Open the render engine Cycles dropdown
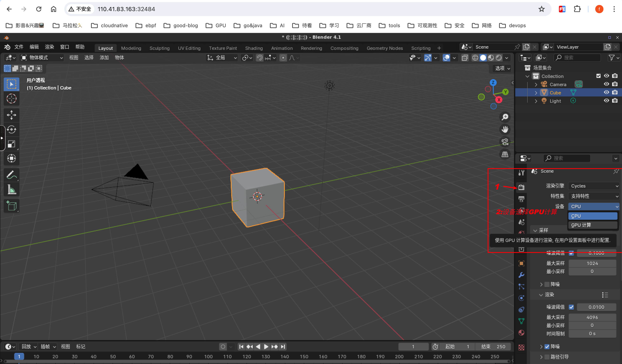Viewport: 622px width, 364px height. 594,186
